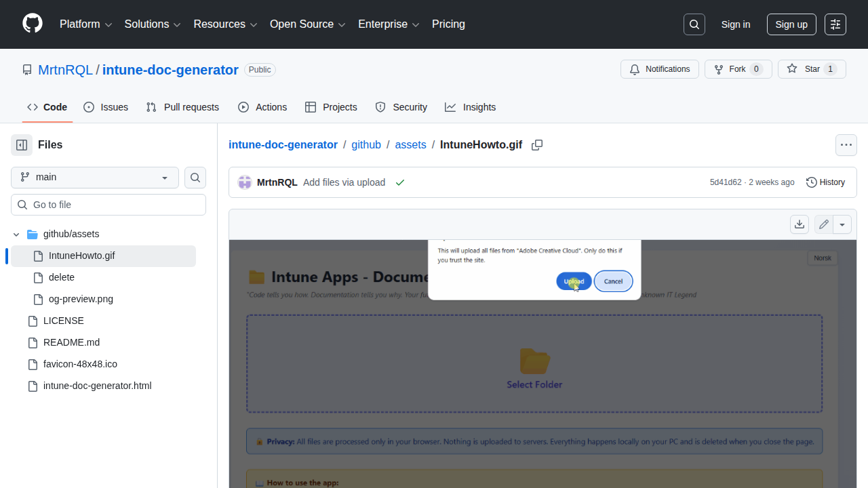Open commit message Add files via upload

point(344,182)
